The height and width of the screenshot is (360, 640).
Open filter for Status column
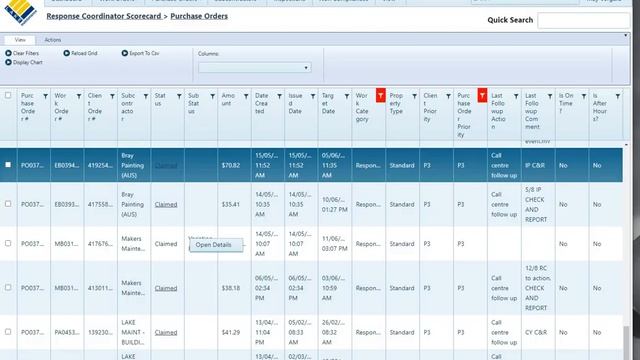[x=179, y=96]
